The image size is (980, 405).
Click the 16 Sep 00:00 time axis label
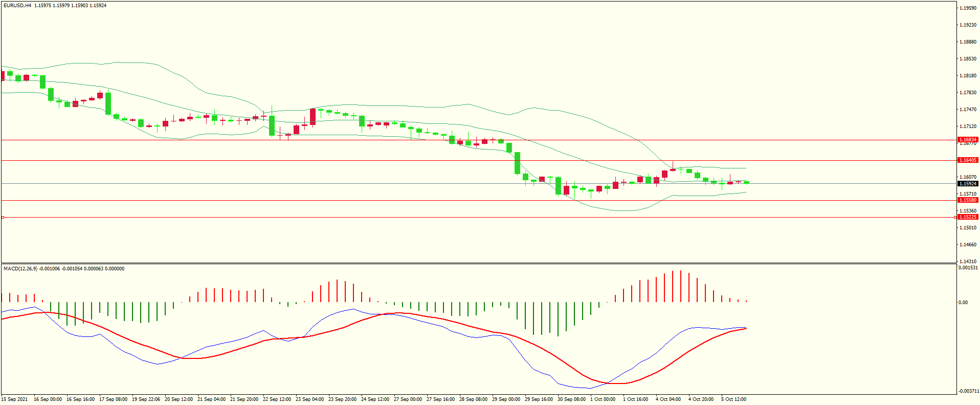pyautogui.click(x=48, y=399)
